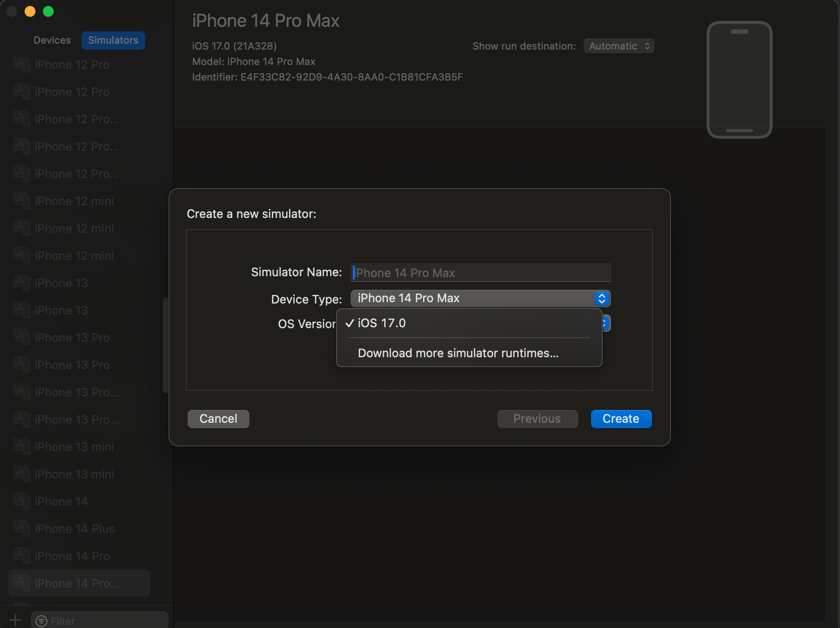Click the OS Version dropdown arrows

pyautogui.click(x=606, y=324)
